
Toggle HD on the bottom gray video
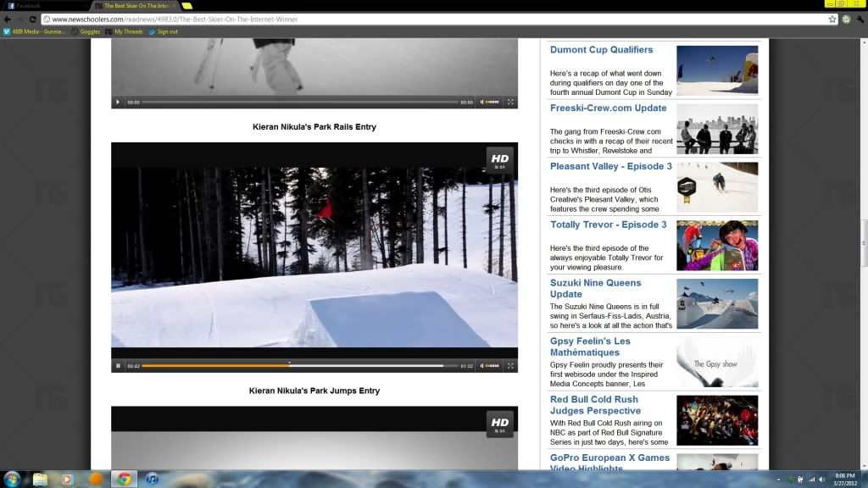click(x=500, y=424)
